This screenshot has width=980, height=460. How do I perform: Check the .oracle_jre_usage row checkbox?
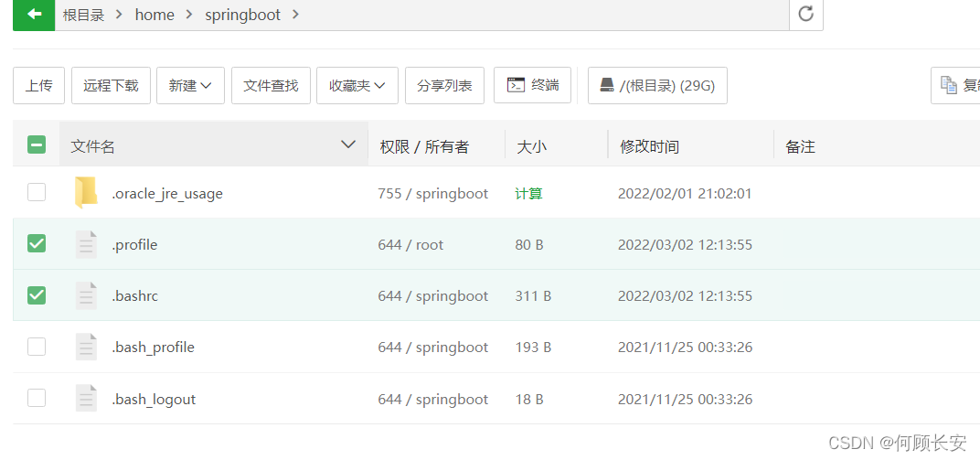[37, 192]
